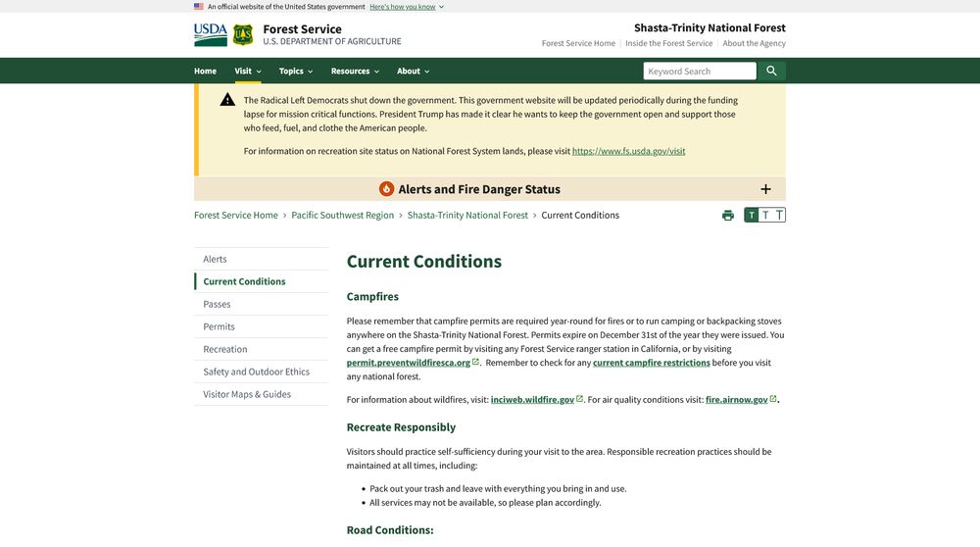
Task: Click "Current Conditions" breadcrumb text
Action: pos(580,215)
